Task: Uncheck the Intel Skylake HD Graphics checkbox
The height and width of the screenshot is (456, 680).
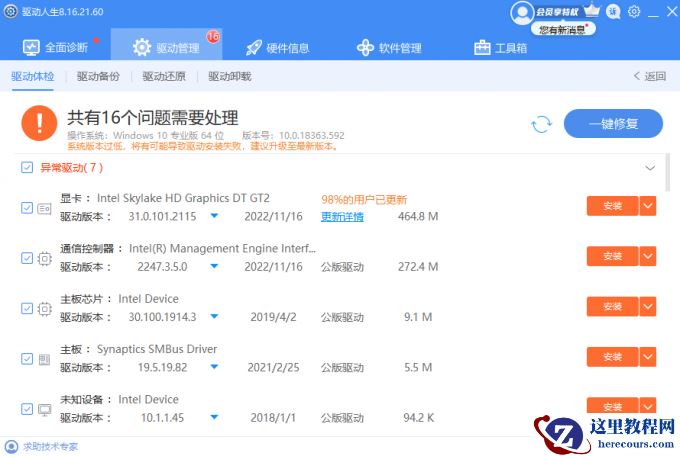Action: (x=27, y=208)
